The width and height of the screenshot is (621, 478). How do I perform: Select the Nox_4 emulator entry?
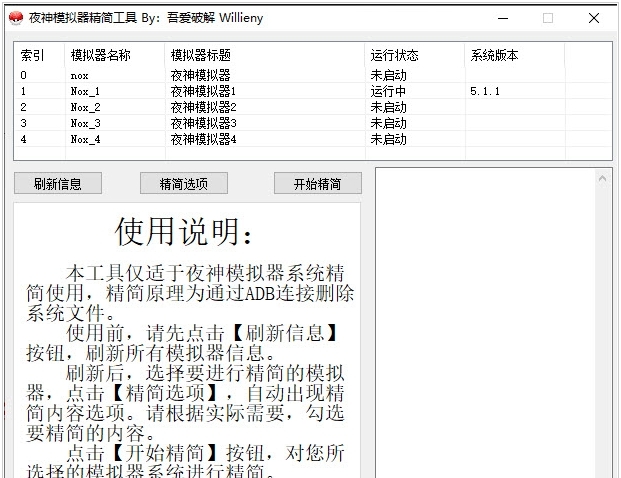pos(85,139)
